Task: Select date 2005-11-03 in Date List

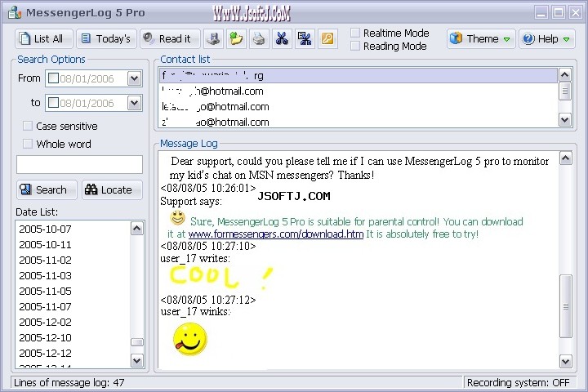Action: [x=45, y=275]
